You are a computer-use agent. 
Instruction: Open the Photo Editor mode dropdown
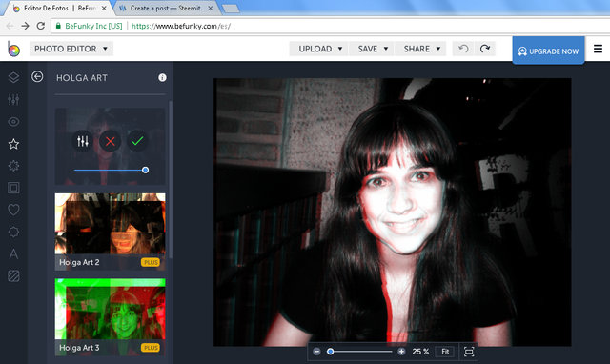(71, 49)
